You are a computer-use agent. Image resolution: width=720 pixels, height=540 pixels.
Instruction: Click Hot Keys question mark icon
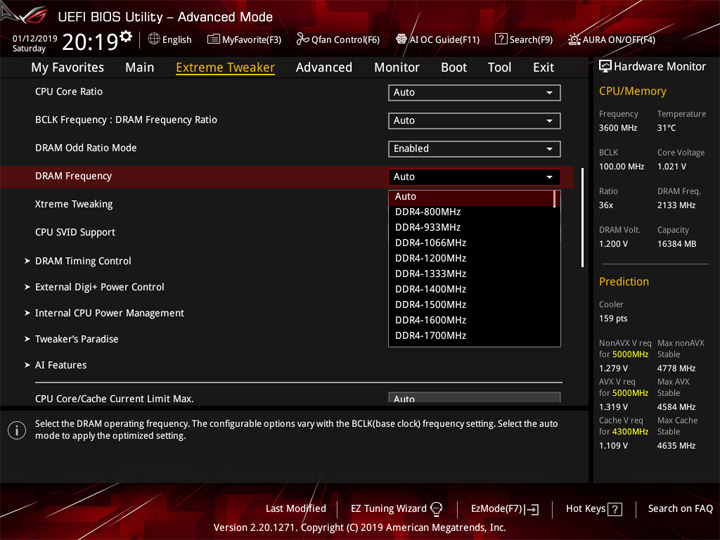coord(614,509)
